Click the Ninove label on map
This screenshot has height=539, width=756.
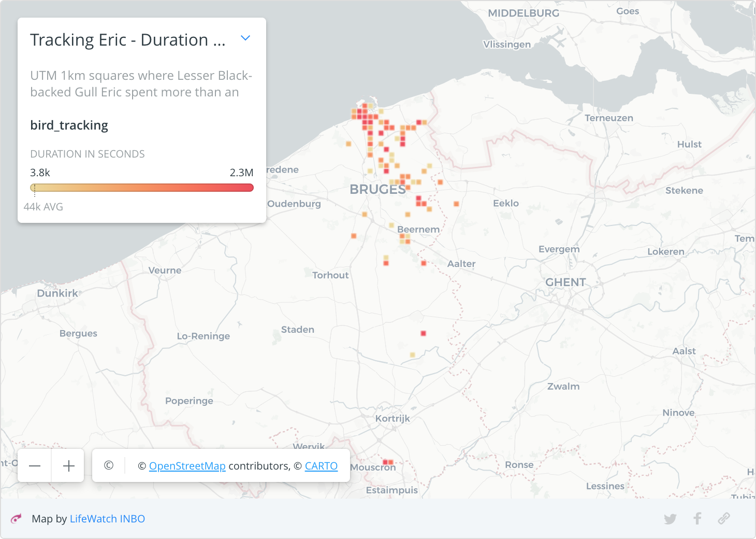pos(678,413)
